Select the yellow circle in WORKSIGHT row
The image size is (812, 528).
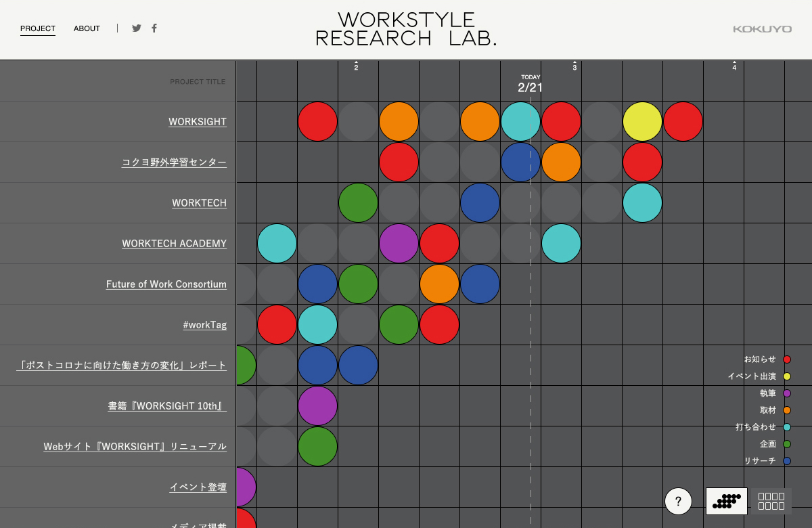coord(642,122)
